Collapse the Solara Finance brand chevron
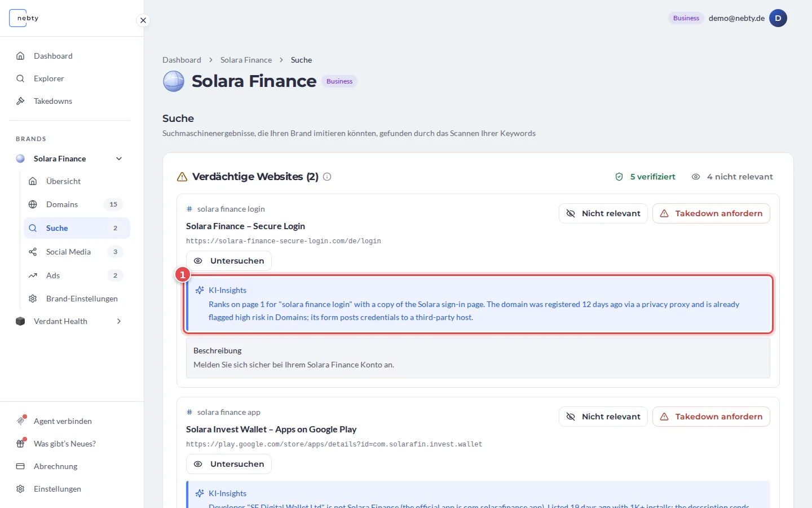The image size is (812, 508). (119, 159)
